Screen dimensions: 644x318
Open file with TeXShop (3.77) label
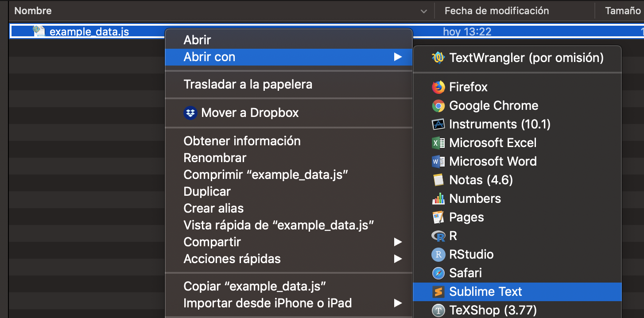pyautogui.click(x=493, y=310)
